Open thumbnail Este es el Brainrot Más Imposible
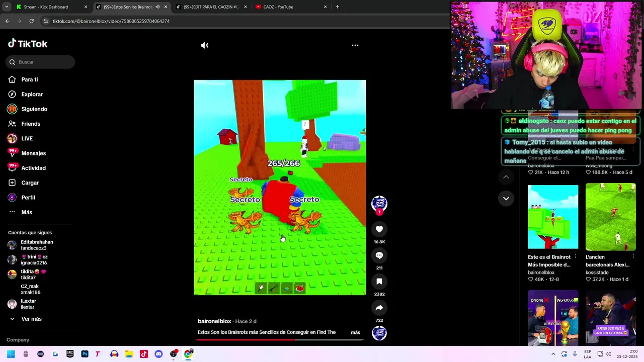644x362 pixels. pos(553,217)
